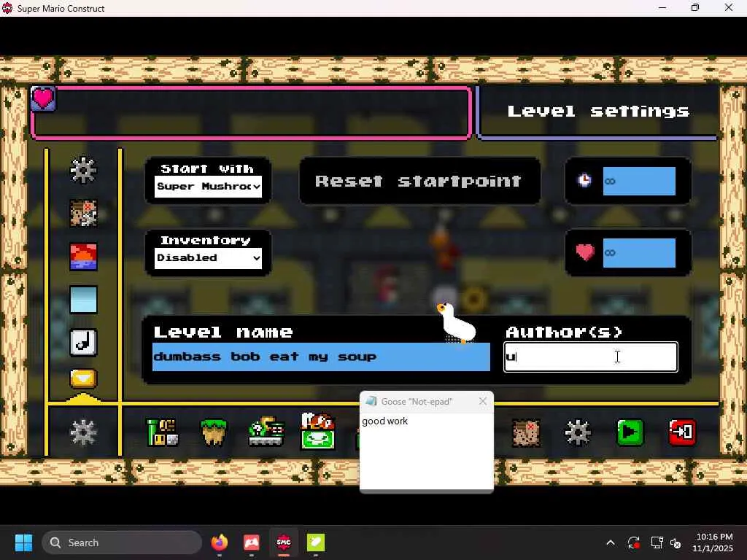Click the clock timer icon
The width and height of the screenshot is (747, 560).
(584, 181)
